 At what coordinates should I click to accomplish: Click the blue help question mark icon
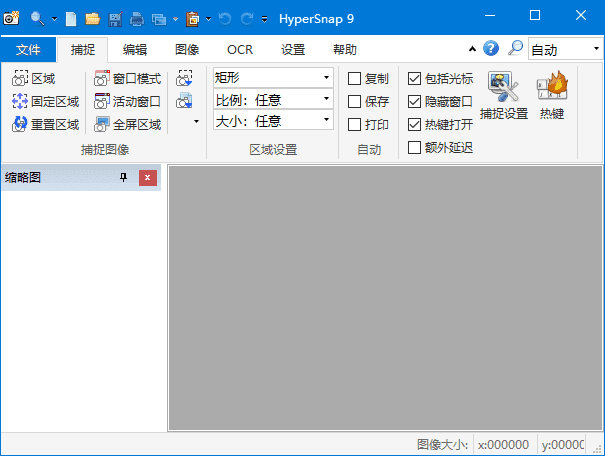(491, 48)
